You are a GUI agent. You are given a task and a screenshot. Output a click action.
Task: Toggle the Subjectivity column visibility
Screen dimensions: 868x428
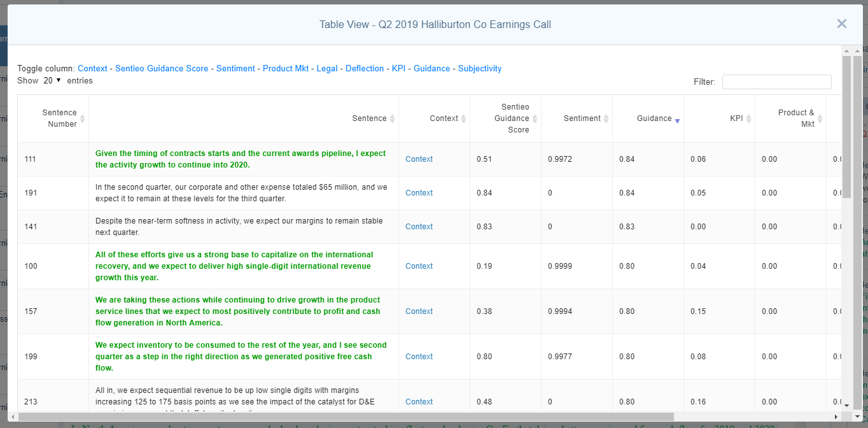(x=480, y=69)
